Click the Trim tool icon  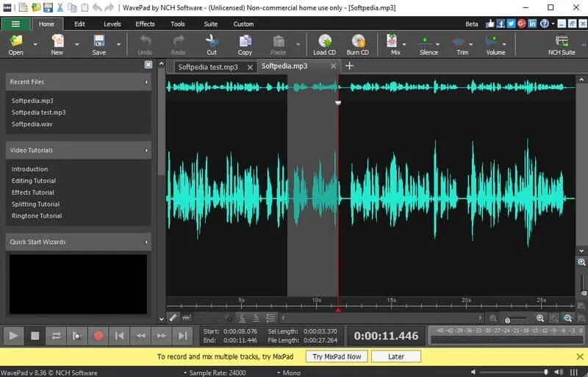click(x=459, y=41)
